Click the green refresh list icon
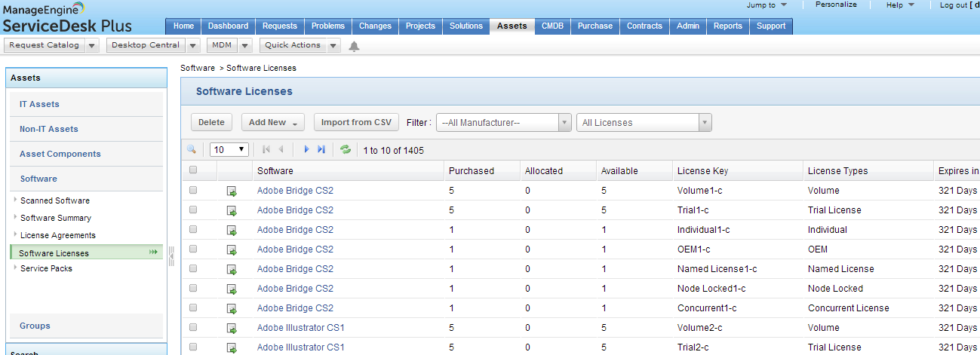Viewport: 980px width, 355px height. 346,149
